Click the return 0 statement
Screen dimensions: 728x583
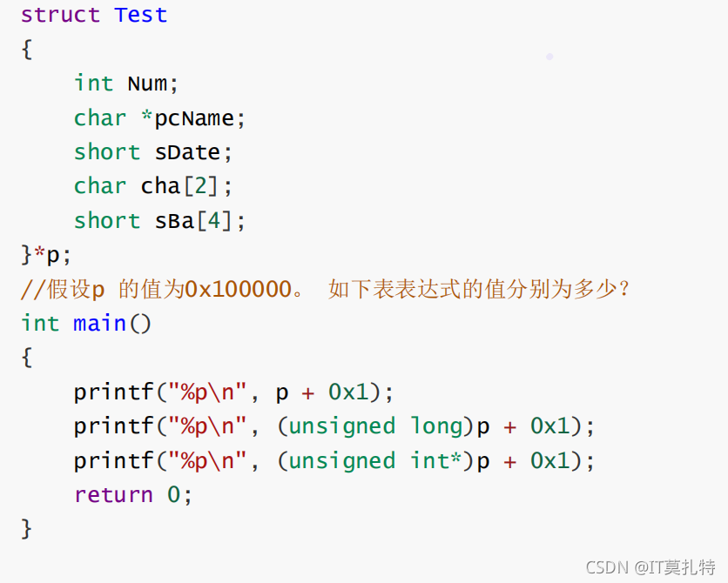point(132,495)
